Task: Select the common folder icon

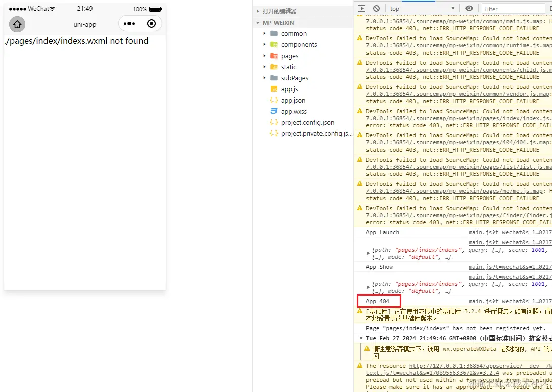Action: click(x=274, y=33)
